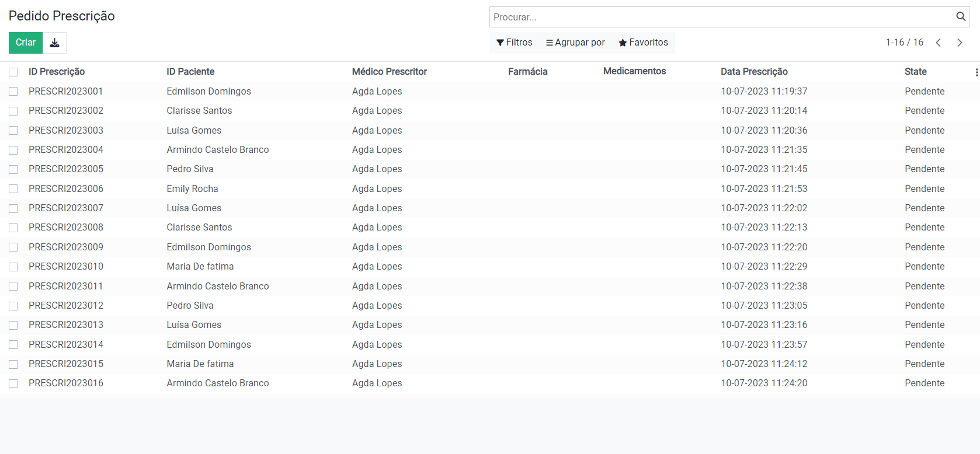Open the Favoritos dropdown
The width and height of the screenshot is (980, 454).
pyautogui.click(x=643, y=43)
